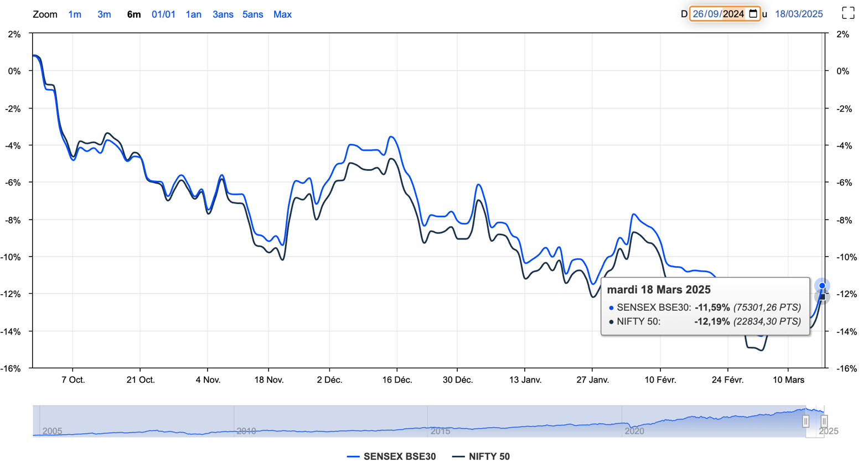The height and width of the screenshot is (469, 868).
Task: Switch zoom to 1an
Action: click(193, 14)
